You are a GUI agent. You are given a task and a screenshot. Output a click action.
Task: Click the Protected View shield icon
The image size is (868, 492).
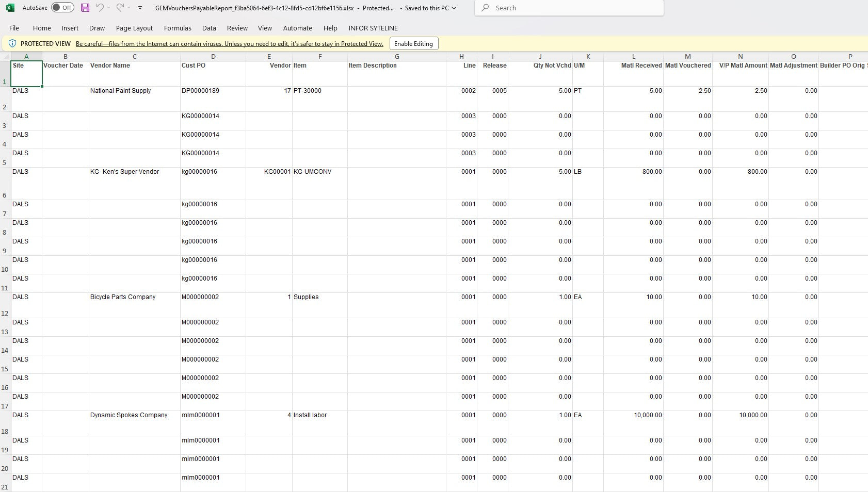[x=12, y=44]
